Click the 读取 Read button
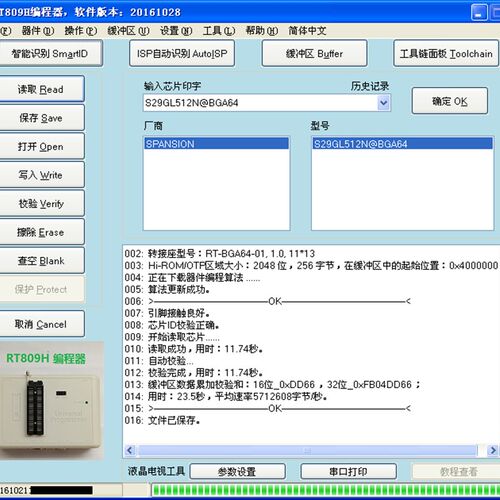The image size is (500, 500). pyautogui.click(x=41, y=89)
